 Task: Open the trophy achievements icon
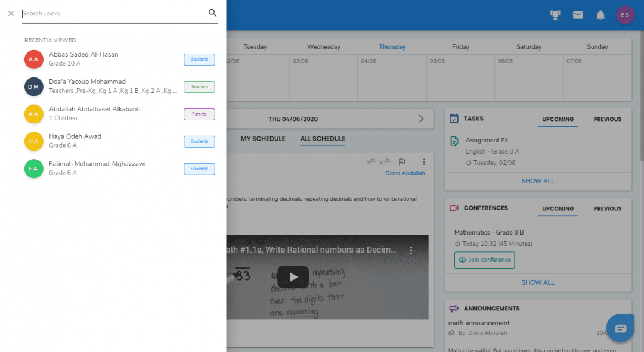coord(555,15)
